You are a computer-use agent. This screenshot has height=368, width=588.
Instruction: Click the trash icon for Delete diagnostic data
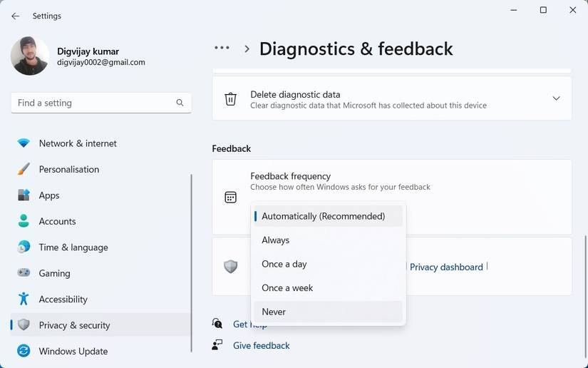point(231,99)
